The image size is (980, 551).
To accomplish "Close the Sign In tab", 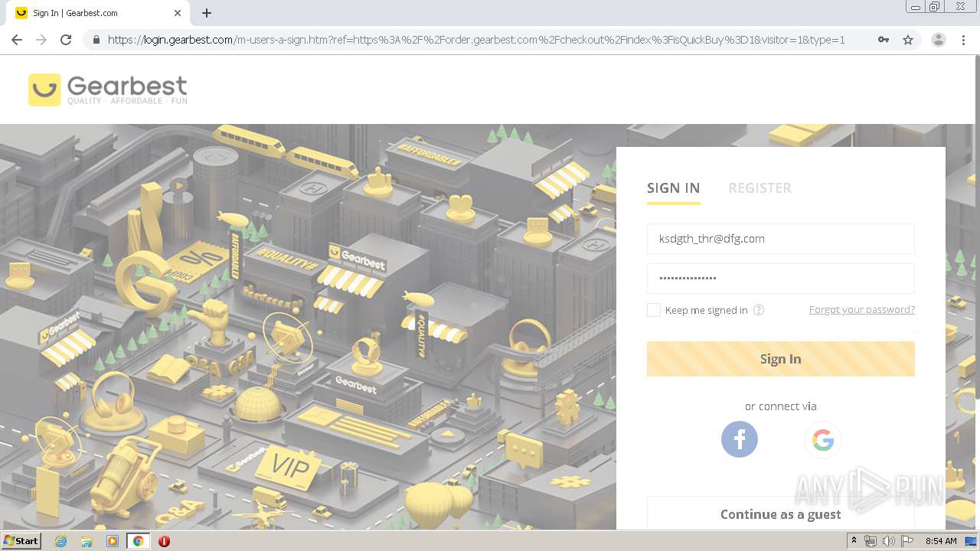I will [x=178, y=13].
